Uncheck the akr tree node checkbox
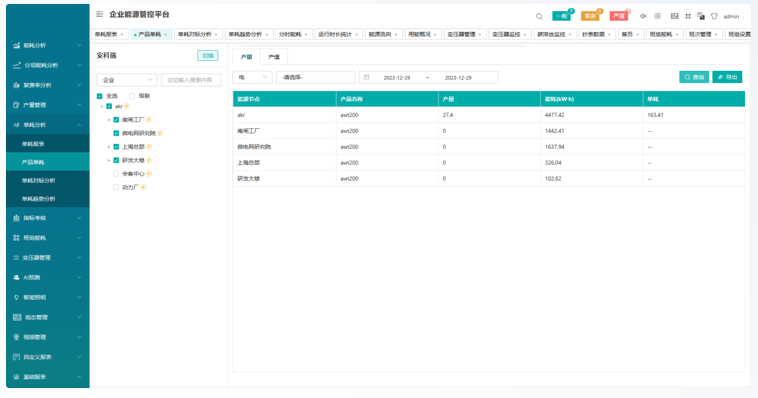The width and height of the screenshot is (758, 398). tap(109, 106)
